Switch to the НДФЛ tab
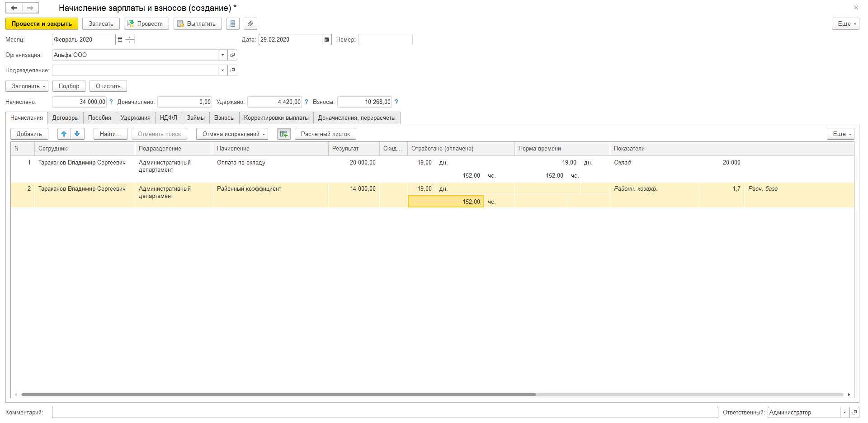The width and height of the screenshot is (868, 423). click(169, 118)
